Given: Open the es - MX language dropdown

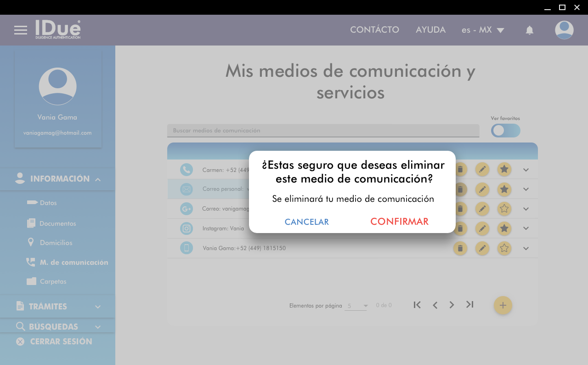Looking at the screenshot, I should click(483, 30).
